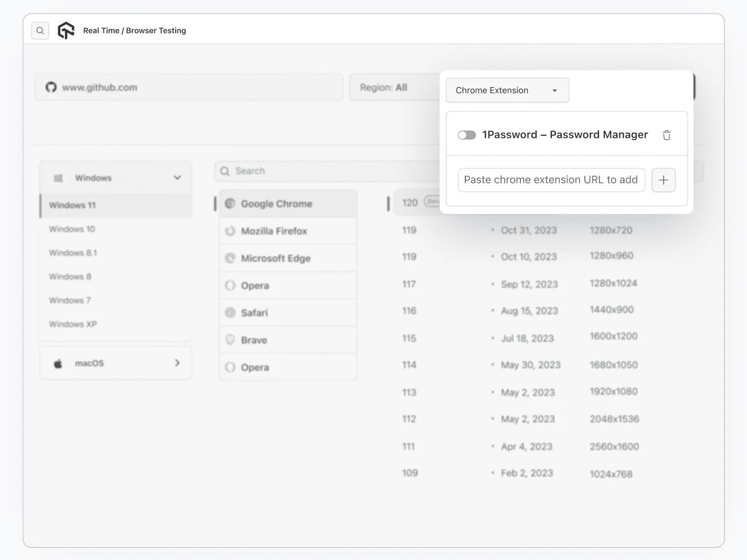Image resolution: width=747 pixels, height=560 pixels.
Task: Click the GitHub icon in URL field
Action: (x=51, y=87)
